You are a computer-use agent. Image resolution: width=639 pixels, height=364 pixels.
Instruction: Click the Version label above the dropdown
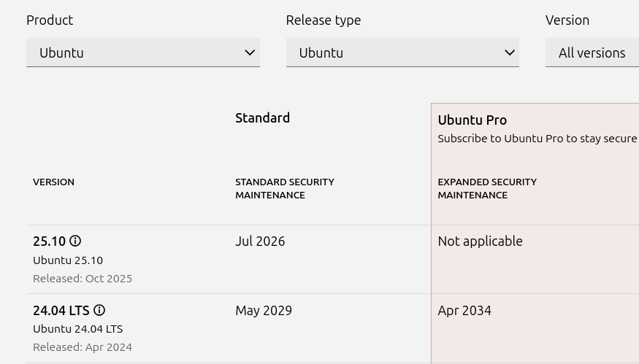(x=567, y=20)
